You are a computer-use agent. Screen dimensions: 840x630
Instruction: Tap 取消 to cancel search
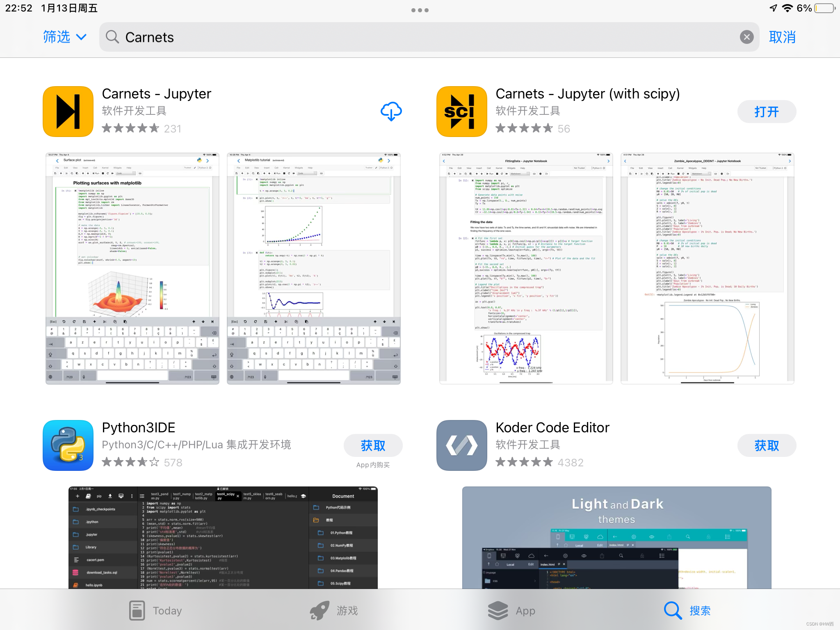pyautogui.click(x=782, y=37)
